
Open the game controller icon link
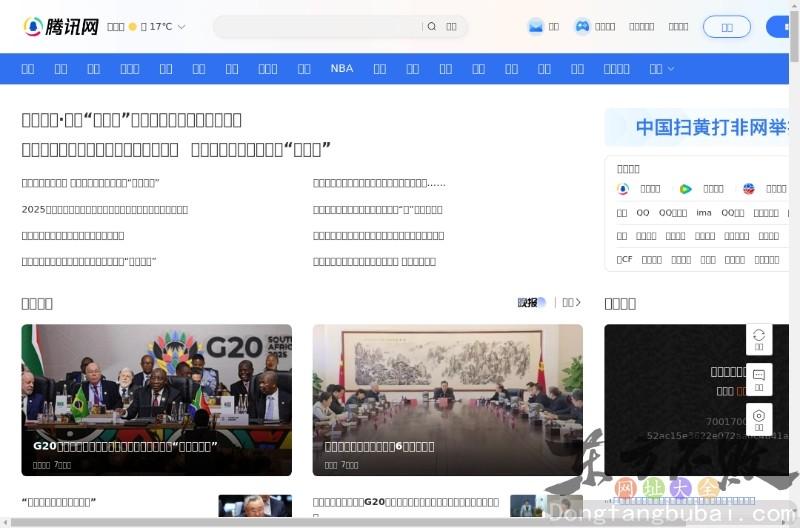pyautogui.click(x=582, y=27)
